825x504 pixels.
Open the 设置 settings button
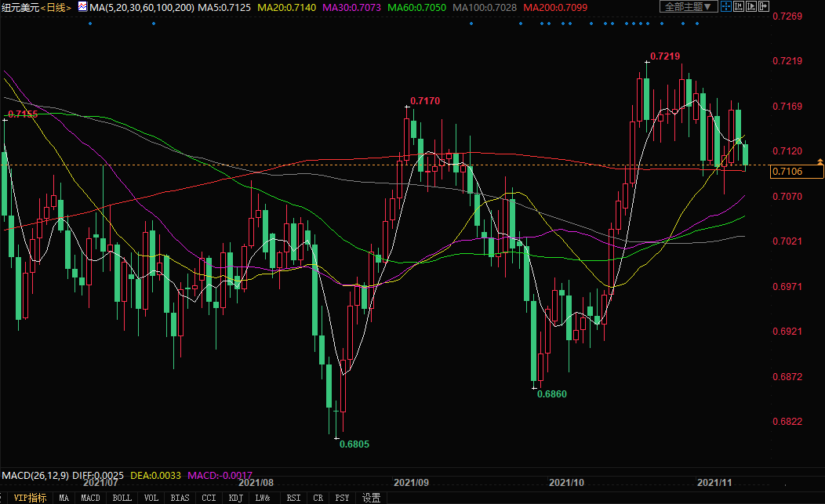pos(371,498)
